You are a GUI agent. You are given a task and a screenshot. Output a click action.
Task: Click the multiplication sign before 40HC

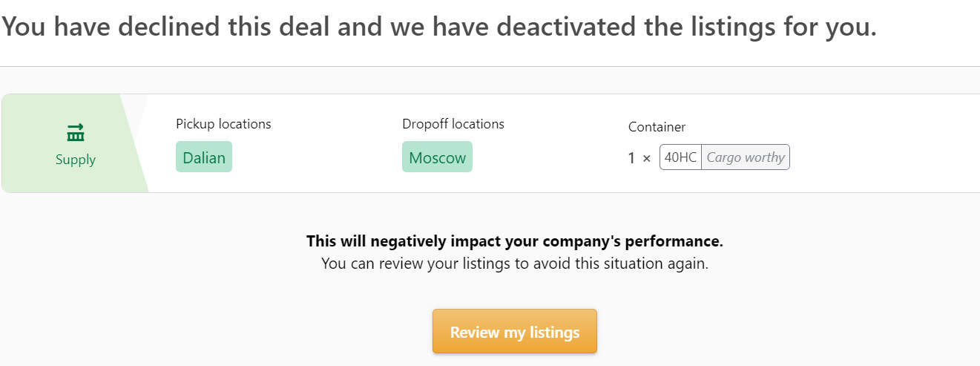646,158
